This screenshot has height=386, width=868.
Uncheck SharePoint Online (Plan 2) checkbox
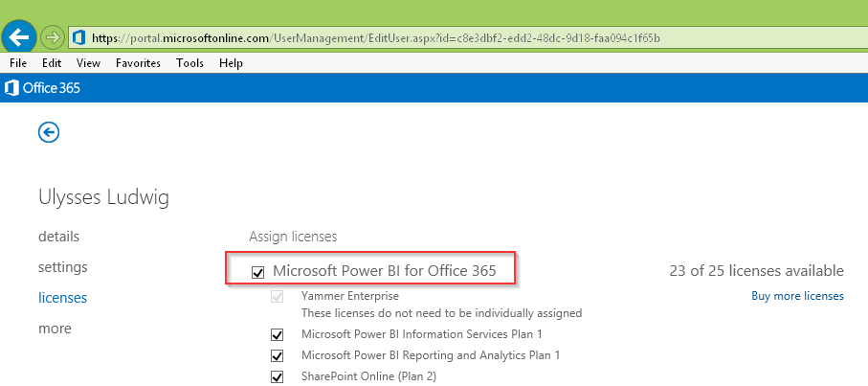[x=278, y=376]
